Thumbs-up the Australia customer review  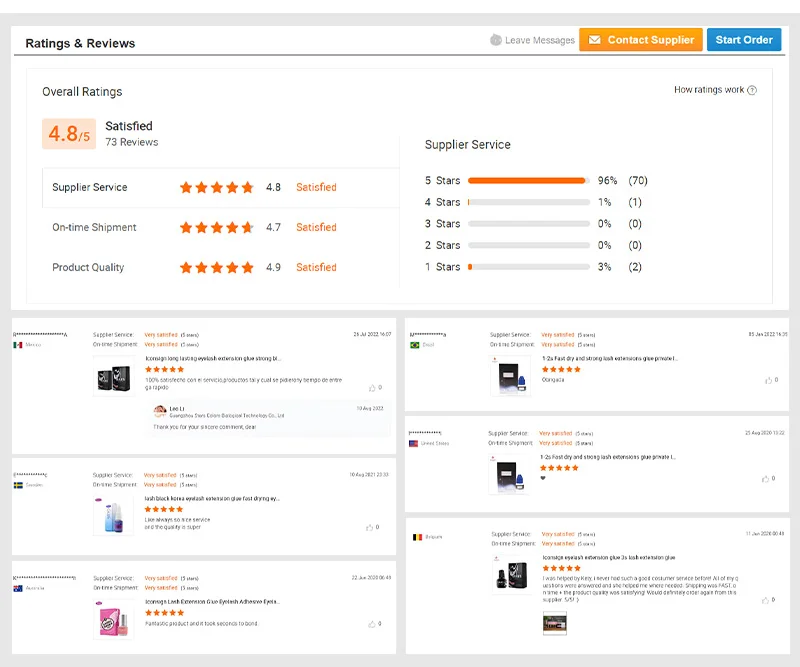(373, 623)
